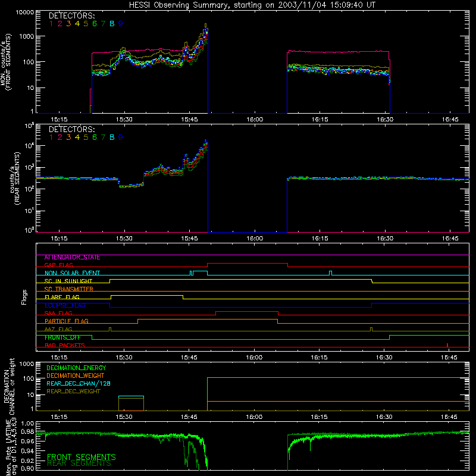Select yellow detector 4 in rear segments legend
Screen dimensions: 476x476
click(x=77, y=137)
